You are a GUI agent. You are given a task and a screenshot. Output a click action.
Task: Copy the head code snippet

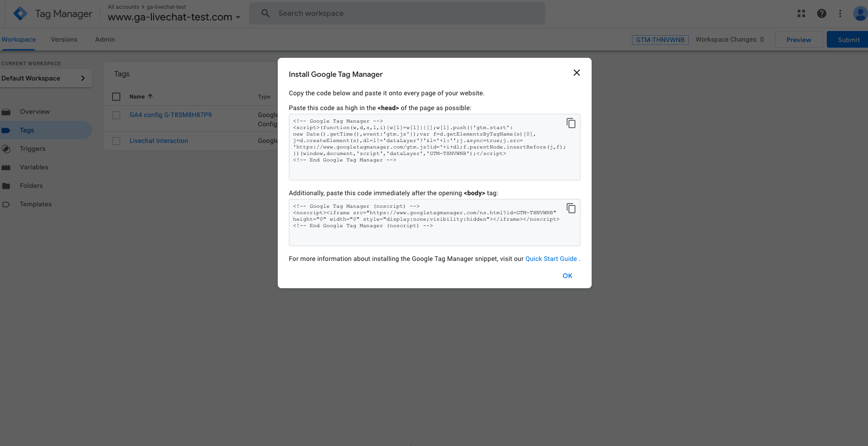point(571,123)
